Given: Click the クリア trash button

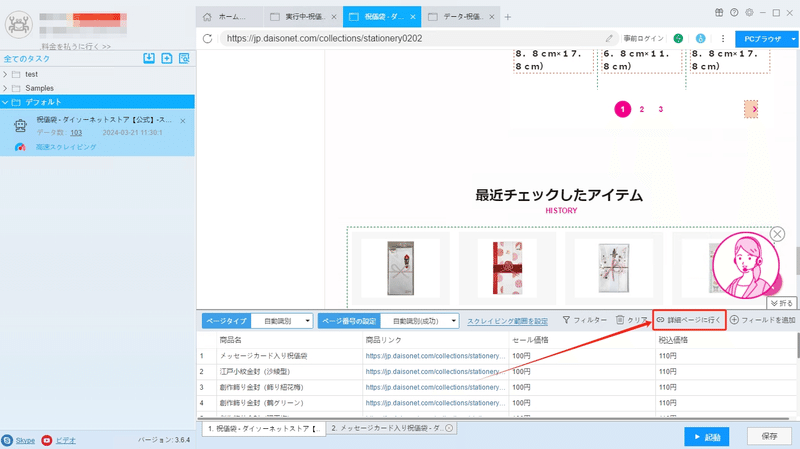Looking at the screenshot, I should click(x=632, y=320).
